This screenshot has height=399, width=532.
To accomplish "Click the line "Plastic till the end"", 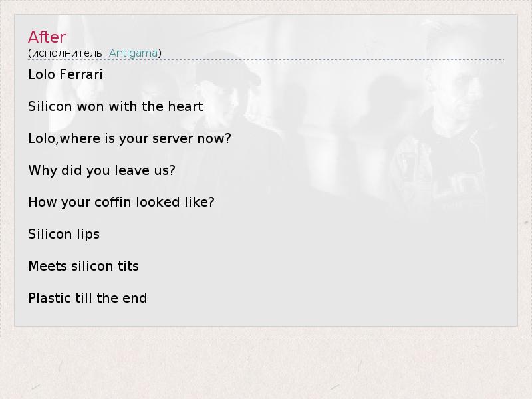I will (x=87, y=298).
